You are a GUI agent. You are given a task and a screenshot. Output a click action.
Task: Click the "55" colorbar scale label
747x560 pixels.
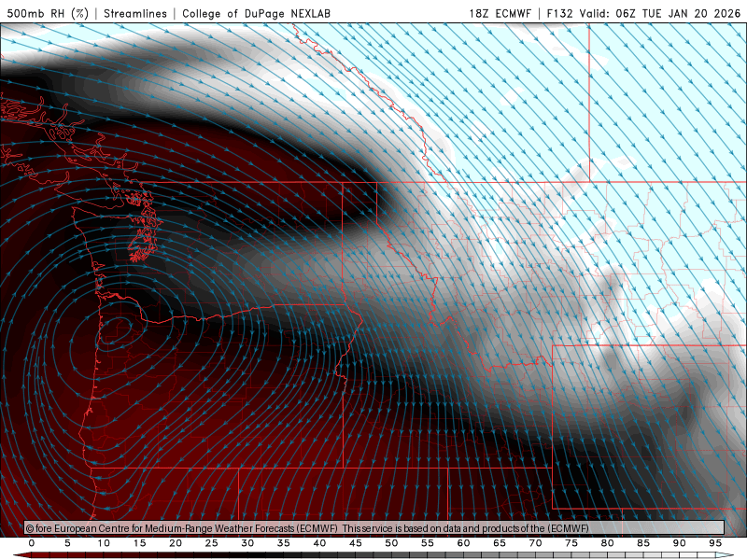tap(428, 543)
